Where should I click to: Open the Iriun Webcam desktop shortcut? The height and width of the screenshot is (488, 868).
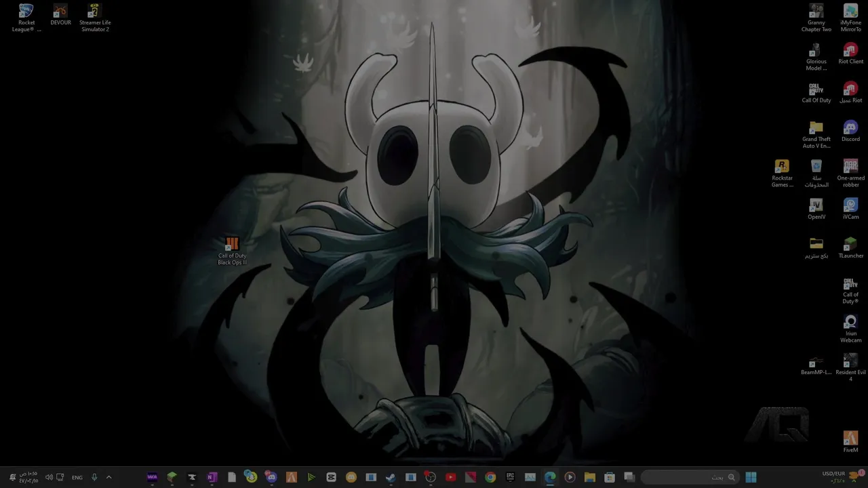tap(850, 329)
